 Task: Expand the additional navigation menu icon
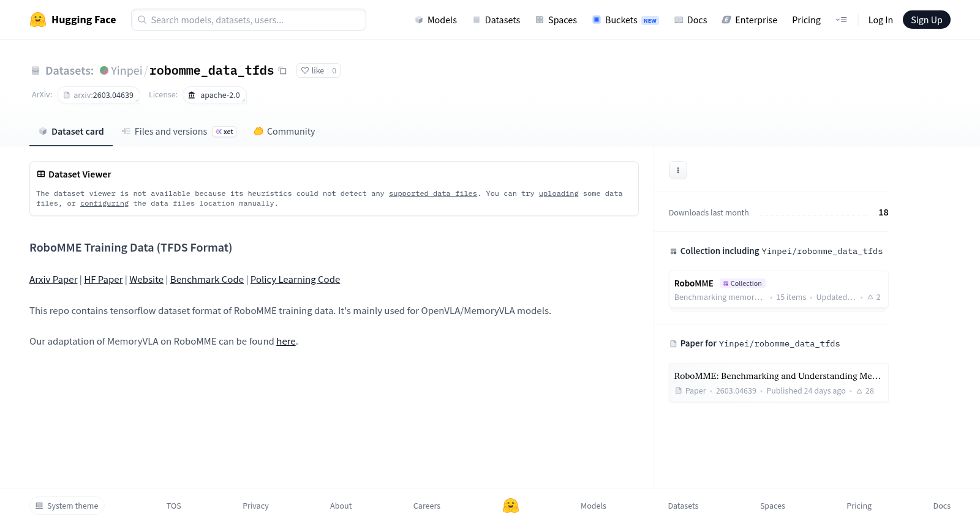(842, 20)
